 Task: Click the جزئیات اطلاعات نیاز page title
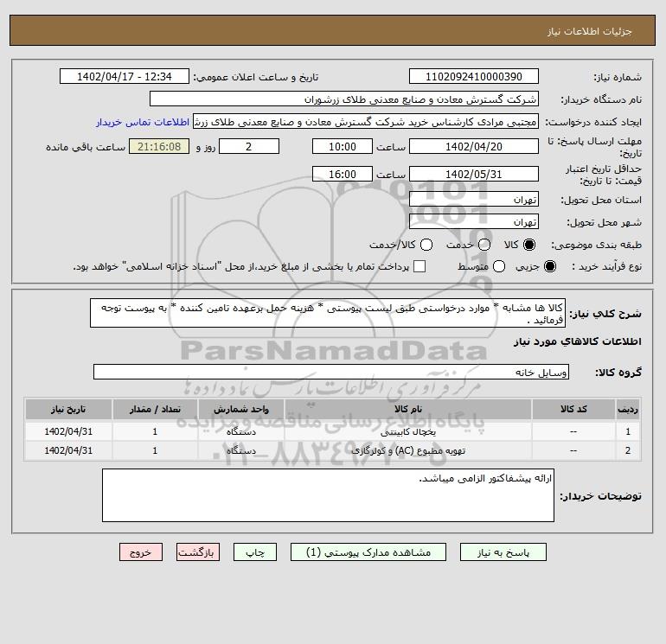590,31
